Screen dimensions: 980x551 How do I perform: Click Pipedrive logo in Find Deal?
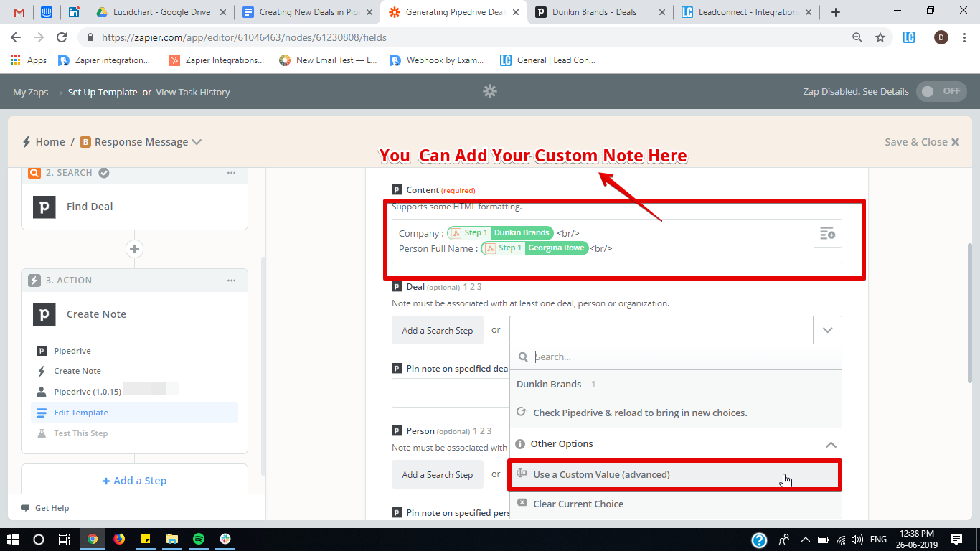coord(44,207)
